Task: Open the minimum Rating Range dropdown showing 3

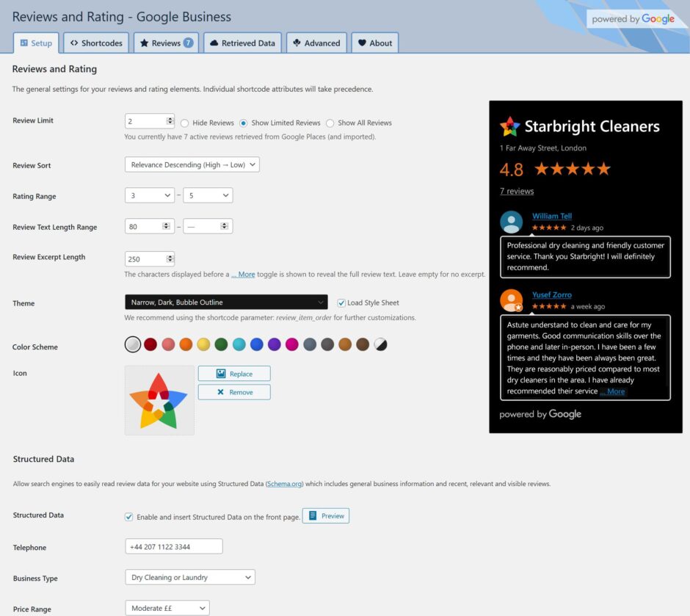Action: pyautogui.click(x=150, y=195)
